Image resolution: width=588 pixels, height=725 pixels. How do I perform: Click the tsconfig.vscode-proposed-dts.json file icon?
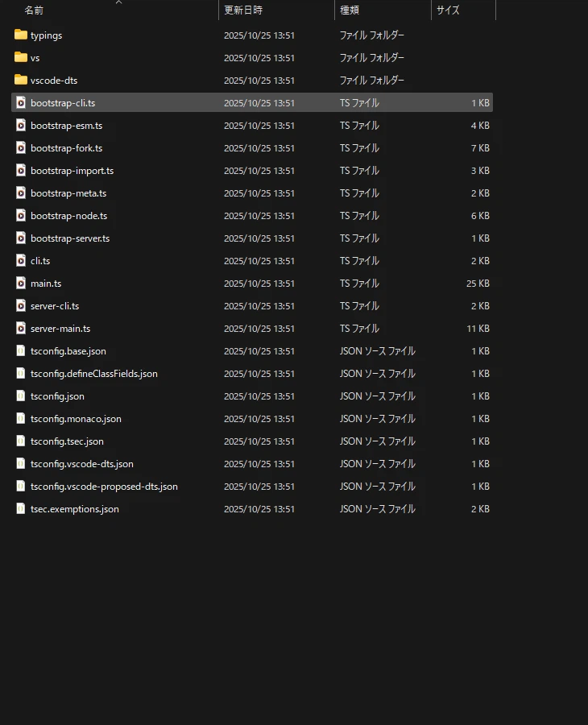coord(21,486)
